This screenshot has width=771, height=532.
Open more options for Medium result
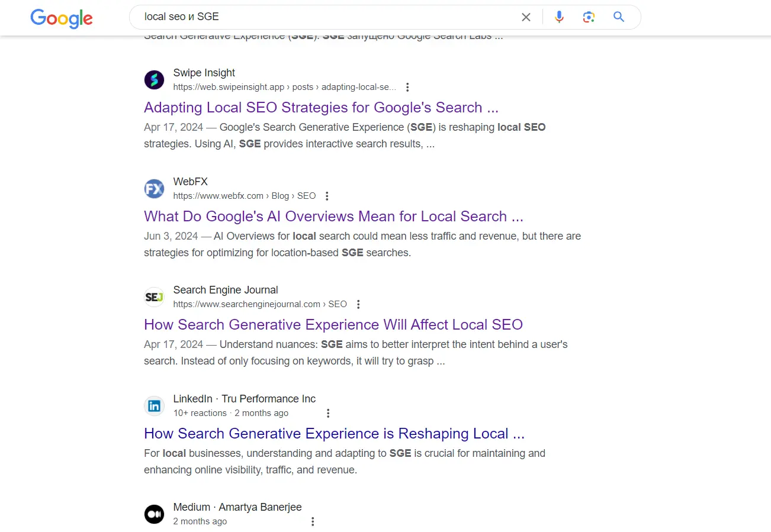(313, 521)
